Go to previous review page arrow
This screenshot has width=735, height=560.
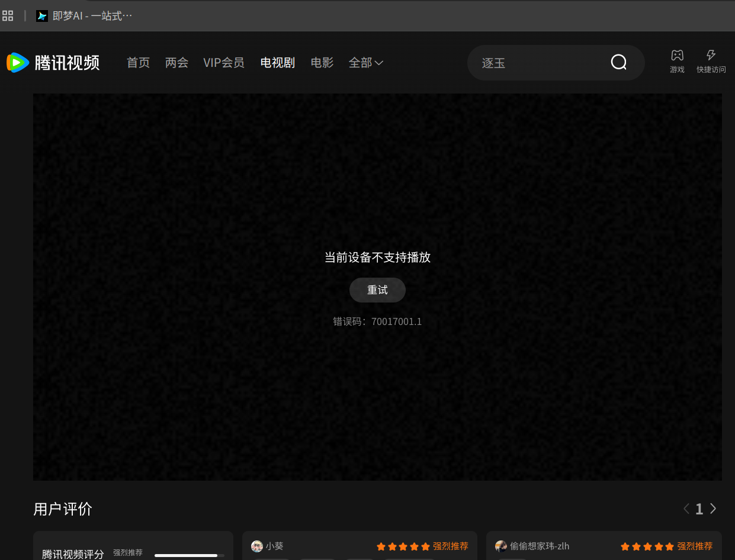(x=686, y=508)
